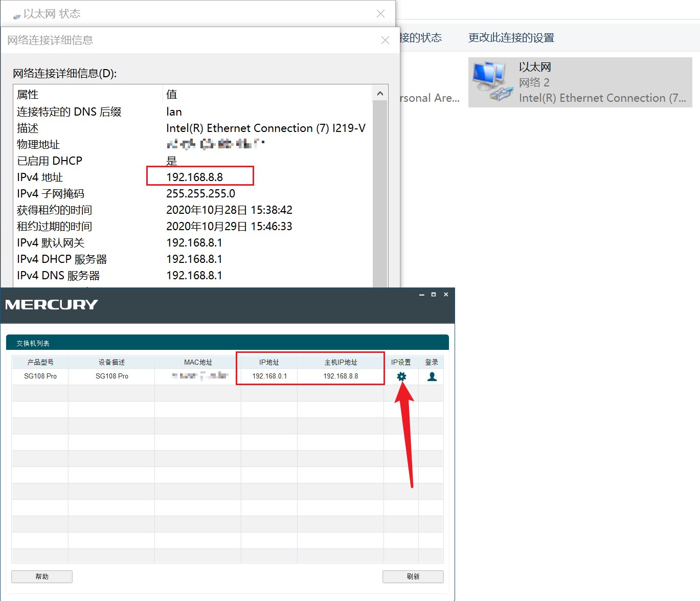This screenshot has width=700, height=601.
Task: Click the login person icon for SG108 Pro
Action: (432, 376)
